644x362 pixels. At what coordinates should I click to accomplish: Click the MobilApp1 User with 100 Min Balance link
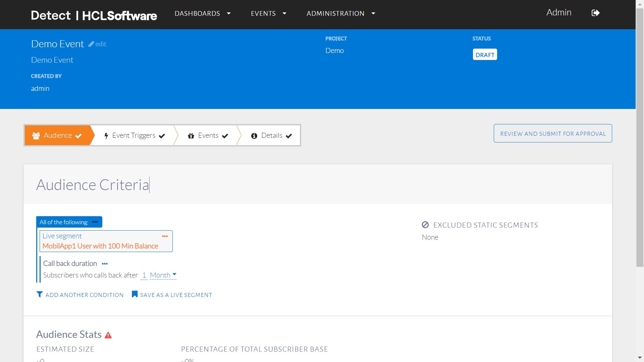click(100, 246)
